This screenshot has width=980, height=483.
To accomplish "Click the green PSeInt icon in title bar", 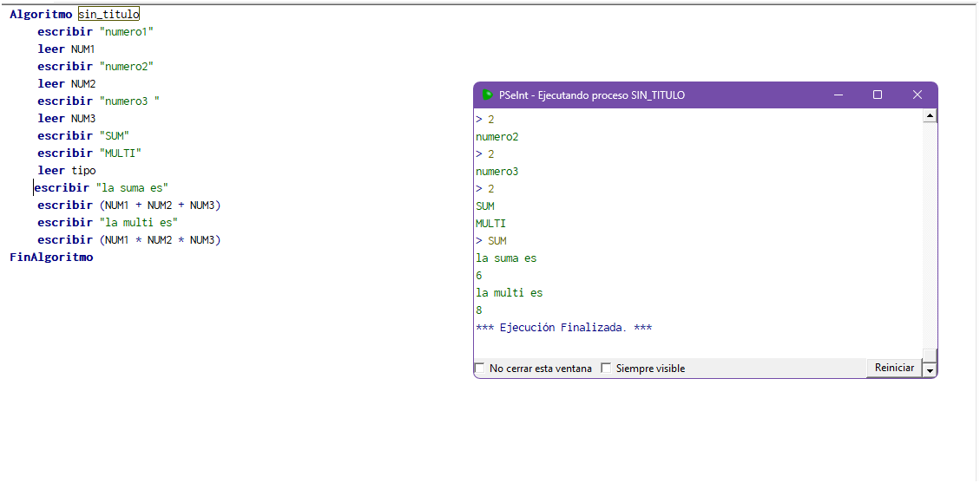I will coord(488,95).
